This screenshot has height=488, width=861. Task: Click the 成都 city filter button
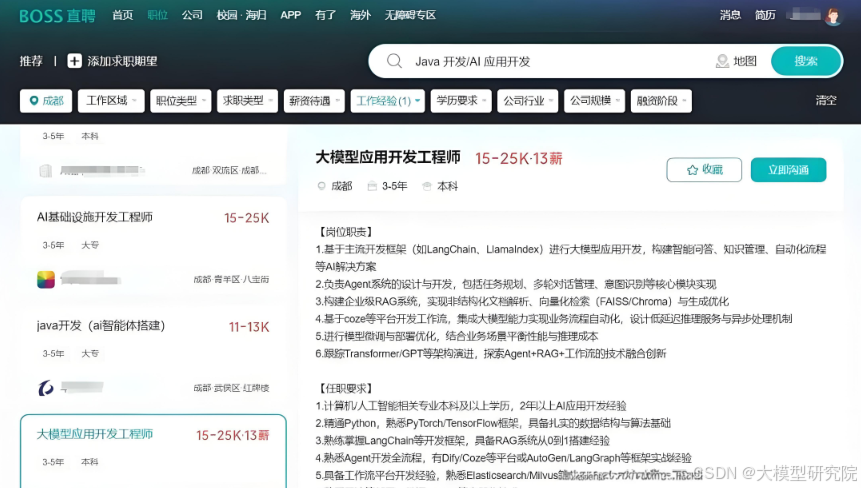click(x=46, y=100)
